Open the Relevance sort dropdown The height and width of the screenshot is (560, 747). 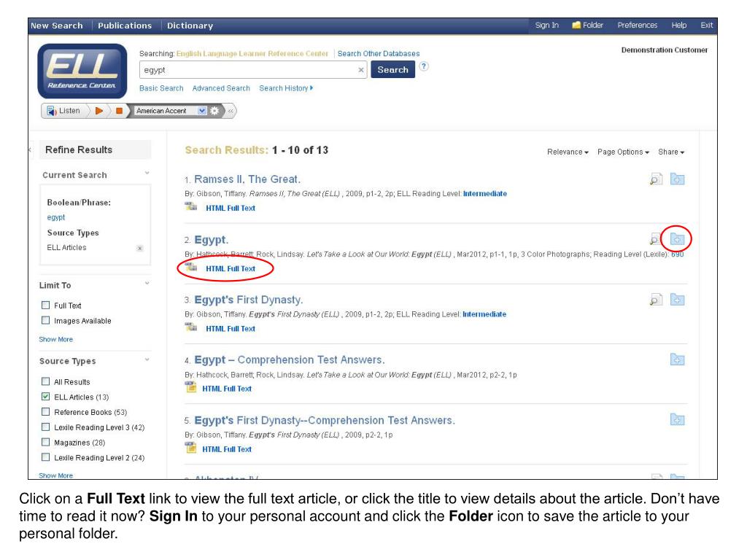[x=568, y=152]
